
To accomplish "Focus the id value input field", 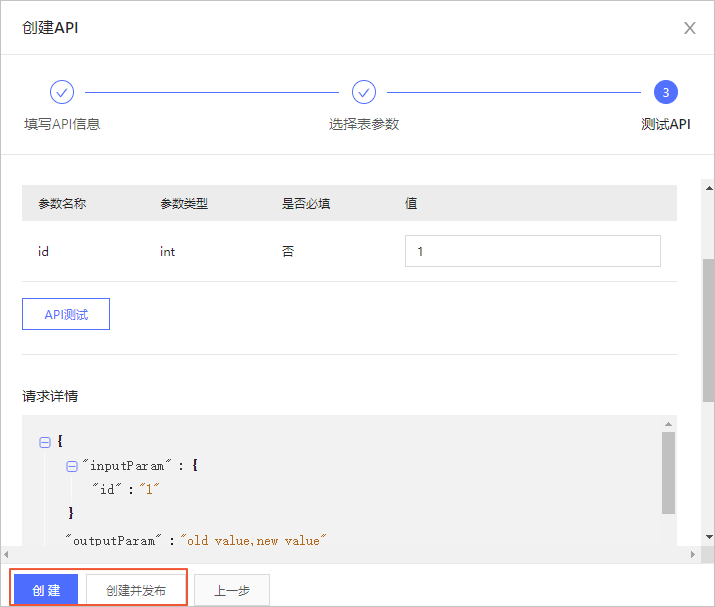I will pos(533,251).
